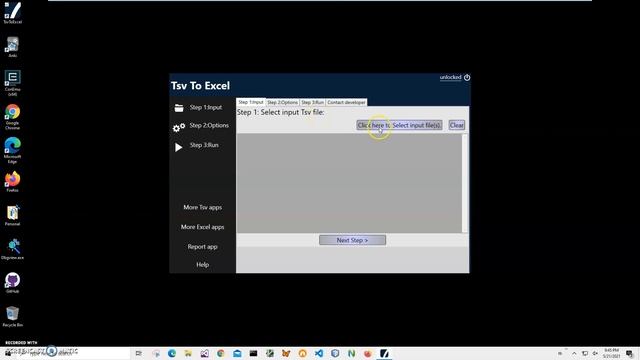Viewport: 640px width, 360px height.
Task: Click the play icon for Step 3:Run
Action: 178,147
